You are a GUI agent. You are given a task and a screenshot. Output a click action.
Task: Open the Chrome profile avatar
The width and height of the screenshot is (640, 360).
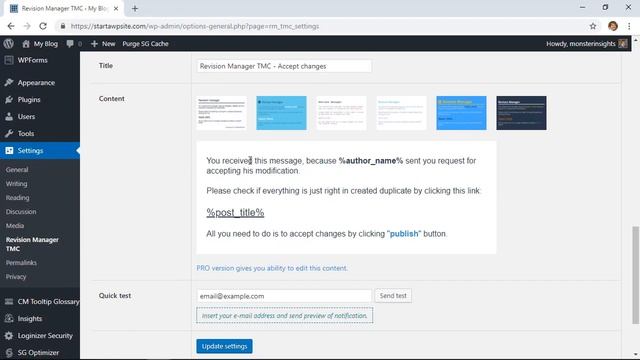pos(613,26)
